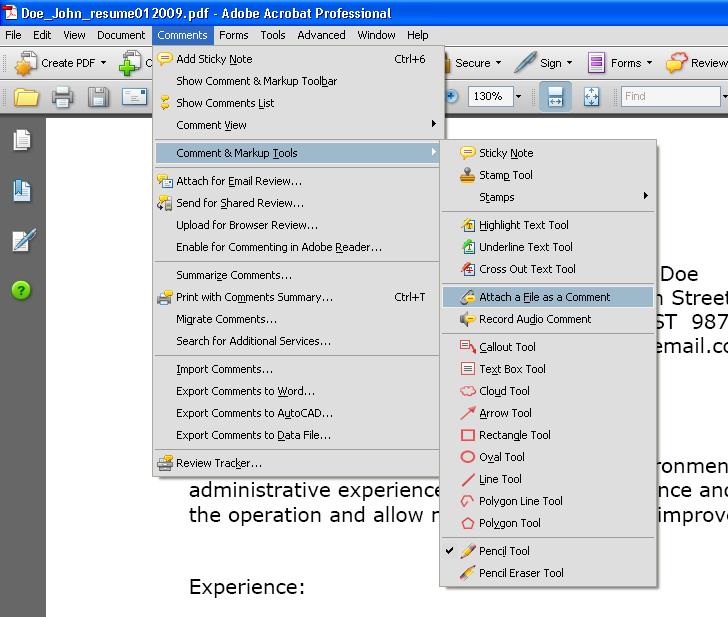Image resolution: width=728 pixels, height=617 pixels.
Task: Choose Add Sticky Note
Action: 297,59
